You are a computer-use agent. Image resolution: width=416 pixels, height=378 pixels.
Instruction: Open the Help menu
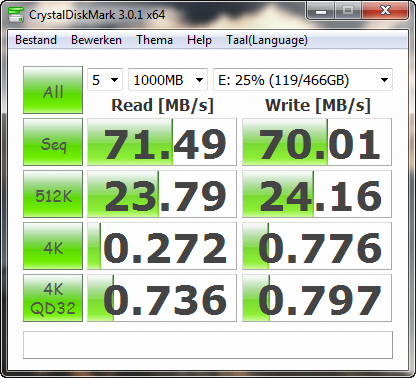pos(199,40)
